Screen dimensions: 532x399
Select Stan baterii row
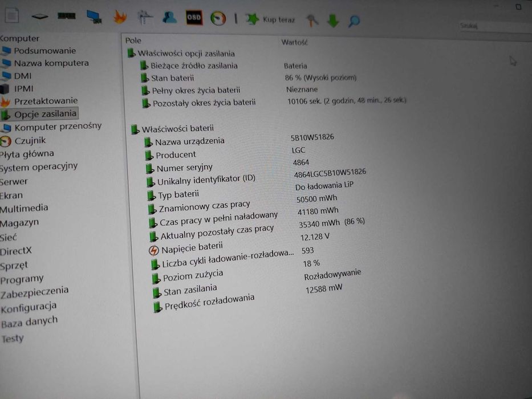point(168,78)
